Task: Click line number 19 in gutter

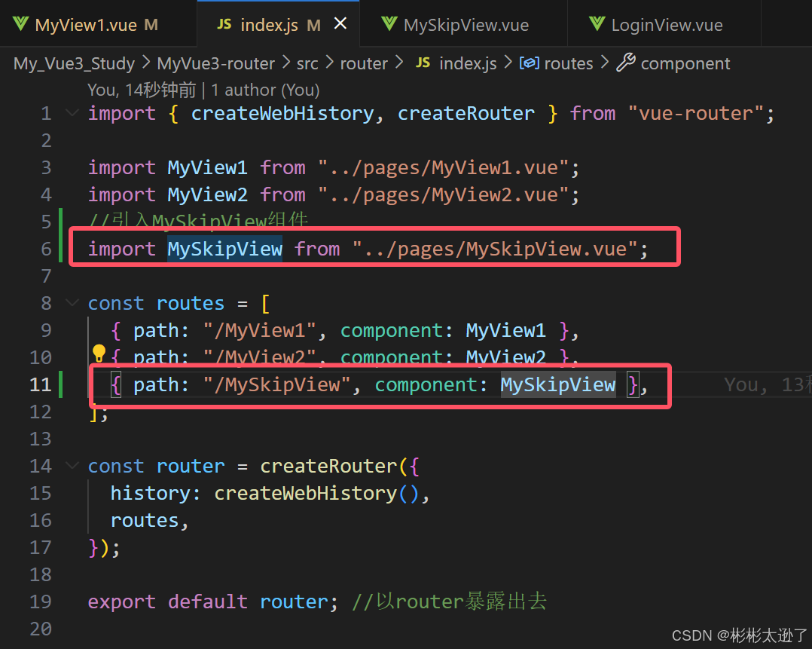Action: coord(41,602)
